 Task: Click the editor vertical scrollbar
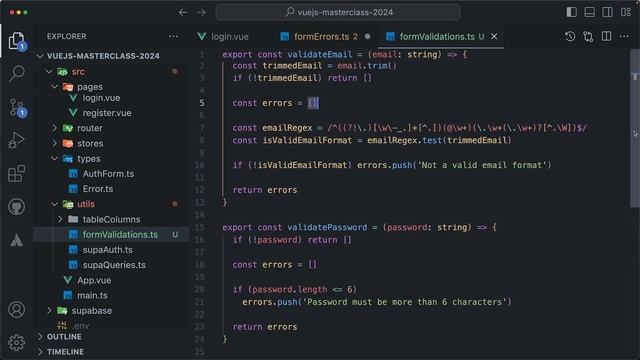[x=635, y=129]
